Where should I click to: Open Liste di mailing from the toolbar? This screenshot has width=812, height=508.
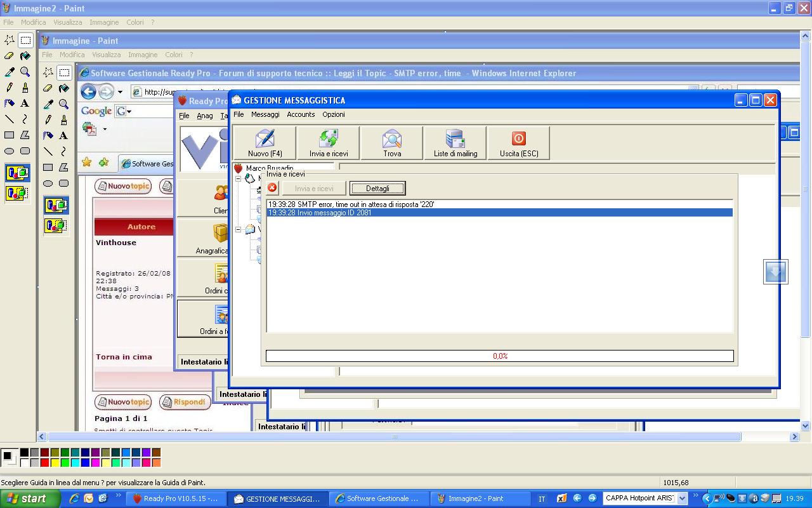(455, 143)
